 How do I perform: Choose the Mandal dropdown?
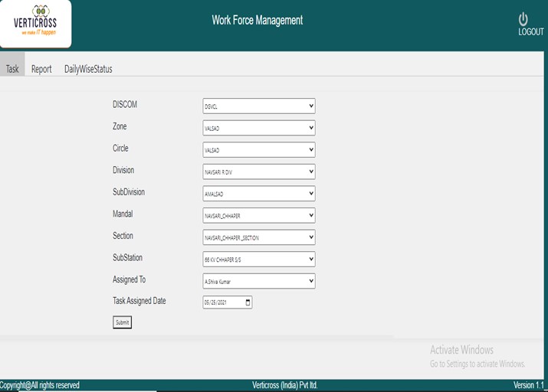pyautogui.click(x=258, y=215)
